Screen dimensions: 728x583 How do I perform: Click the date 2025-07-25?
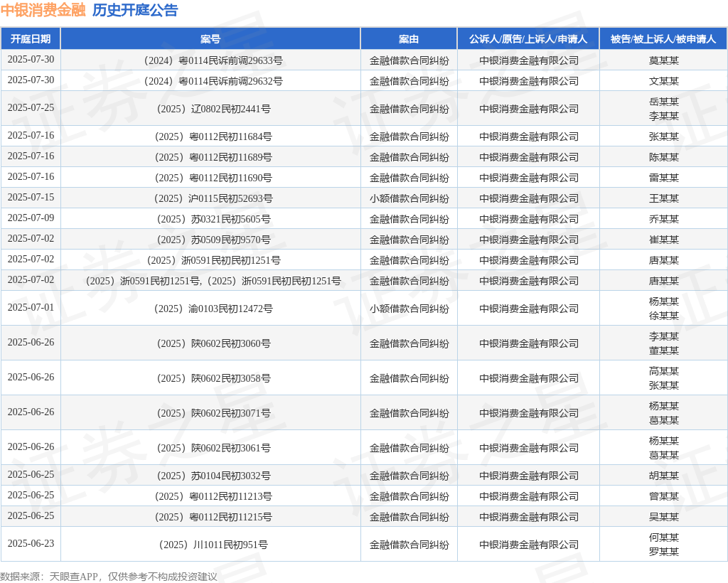[x=31, y=107]
